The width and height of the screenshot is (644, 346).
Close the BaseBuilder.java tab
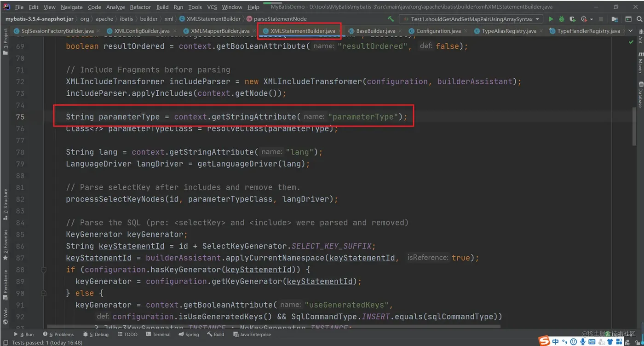(x=399, y=31)
